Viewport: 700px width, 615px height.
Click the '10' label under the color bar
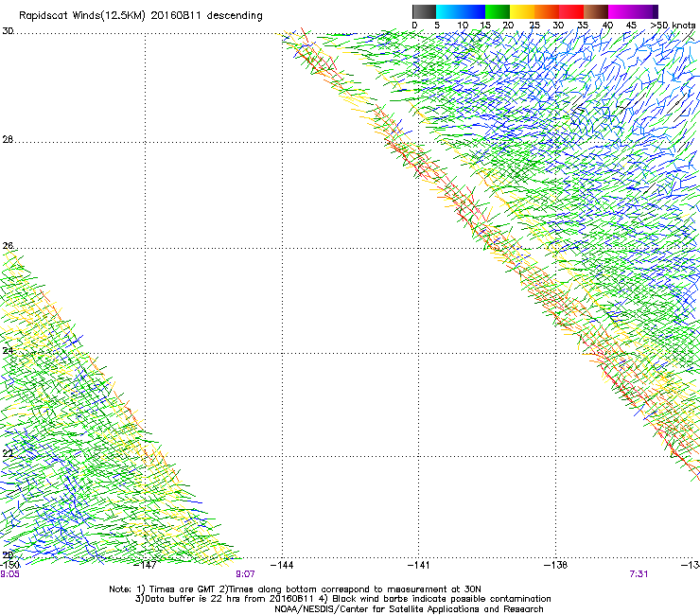click(463, 26)
